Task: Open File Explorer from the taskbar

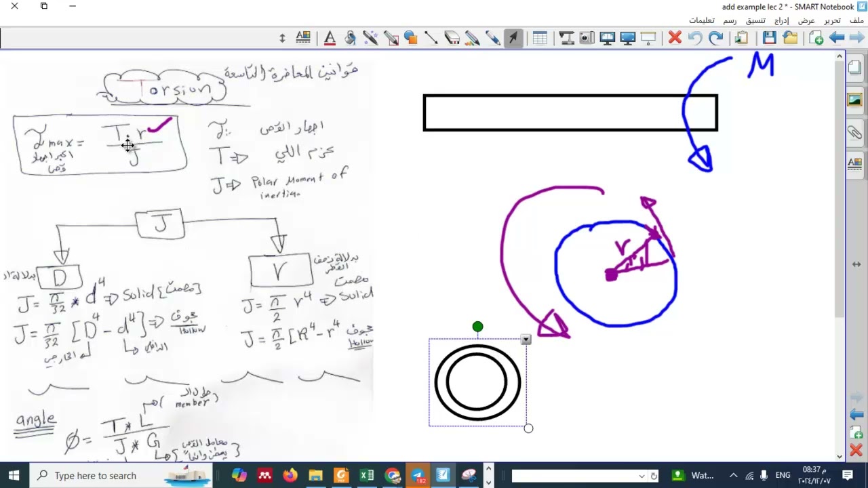Action: (315, 475)
